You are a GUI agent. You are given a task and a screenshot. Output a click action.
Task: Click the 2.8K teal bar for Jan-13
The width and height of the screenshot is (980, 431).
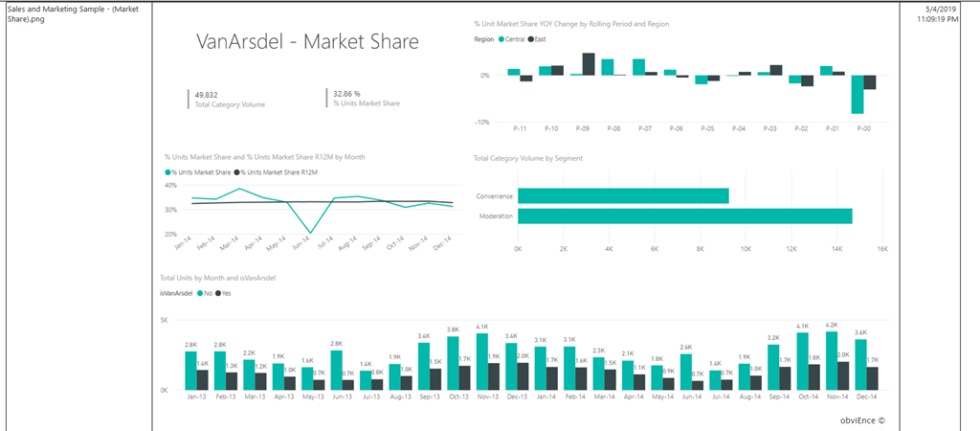[190, 369]
